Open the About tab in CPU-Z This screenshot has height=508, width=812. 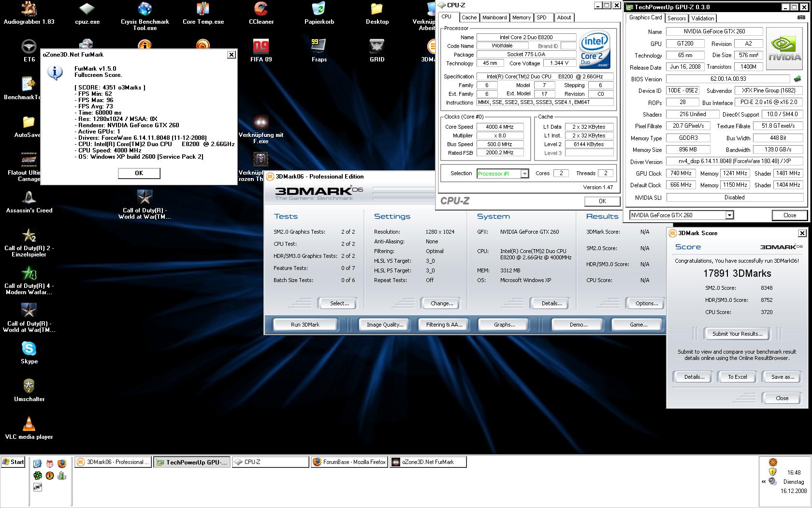[x=564, y=17]
